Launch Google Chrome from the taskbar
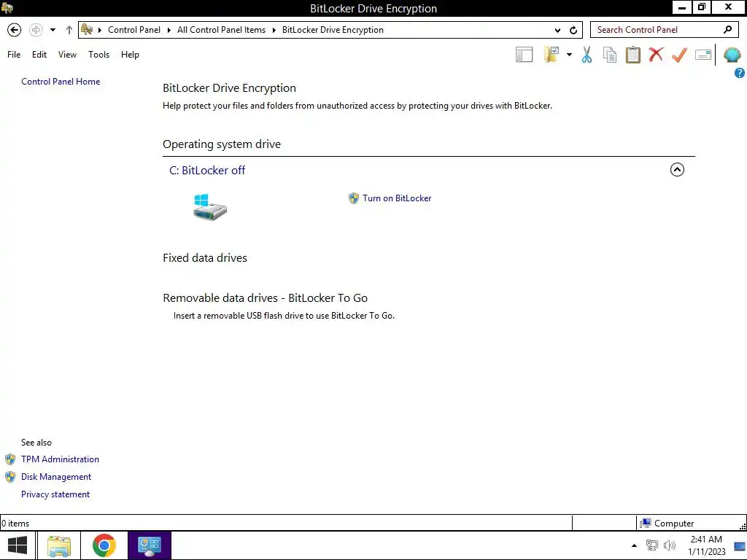The height and width of the screenshot is (560, 747). (x=104, y=545)
